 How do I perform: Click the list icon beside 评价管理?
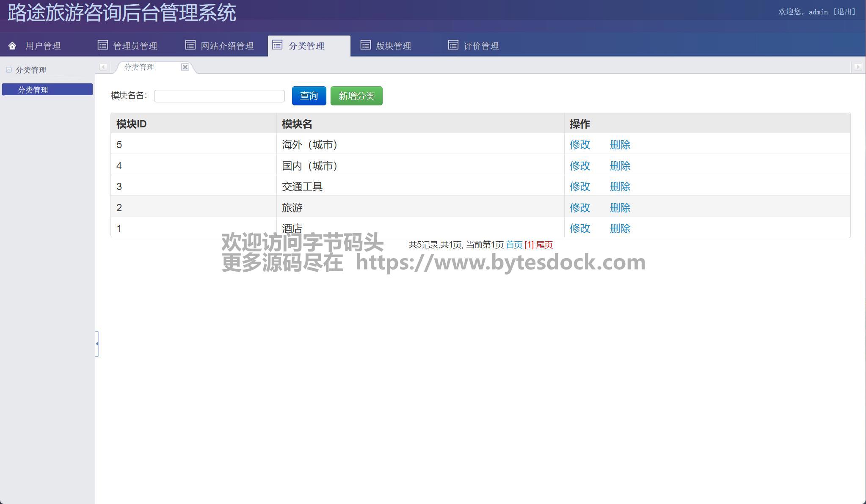453,45
